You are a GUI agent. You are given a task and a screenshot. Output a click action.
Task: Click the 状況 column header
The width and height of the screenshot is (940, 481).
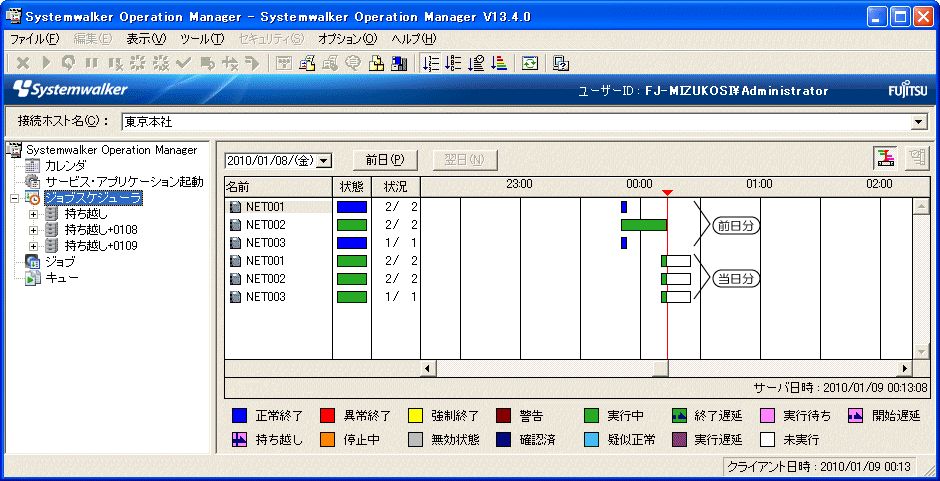click(x=396, y=187)
